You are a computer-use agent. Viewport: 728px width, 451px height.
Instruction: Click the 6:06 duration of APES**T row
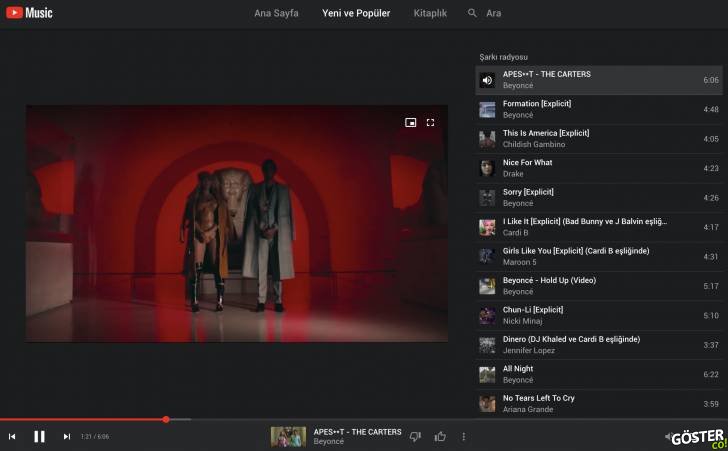pyautogui.click(x=711, y=80)
